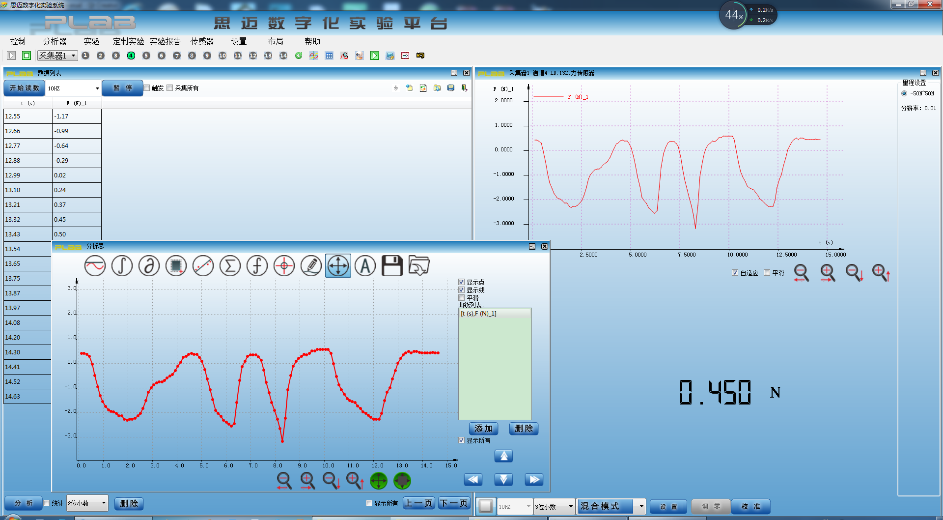Open a file with the analyzer folder icon
The height and width of the screenshot is (520, 943).
419,265
